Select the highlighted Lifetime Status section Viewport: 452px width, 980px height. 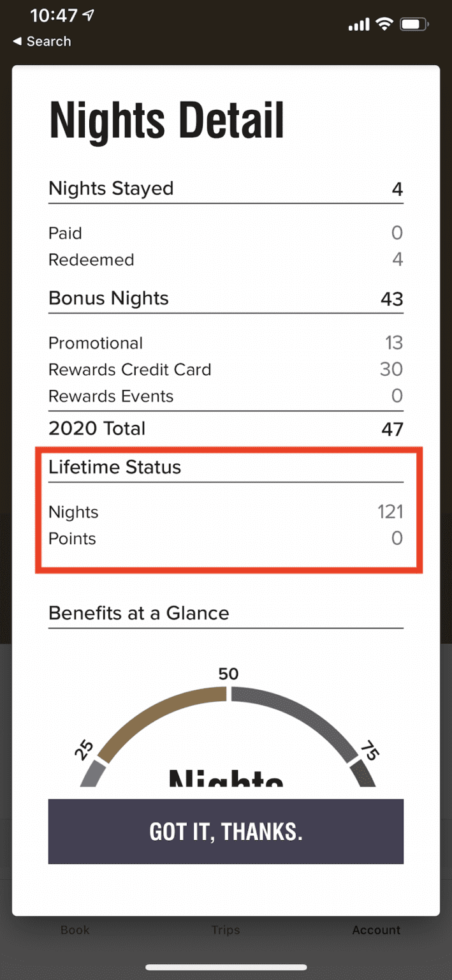click(226, 509)
